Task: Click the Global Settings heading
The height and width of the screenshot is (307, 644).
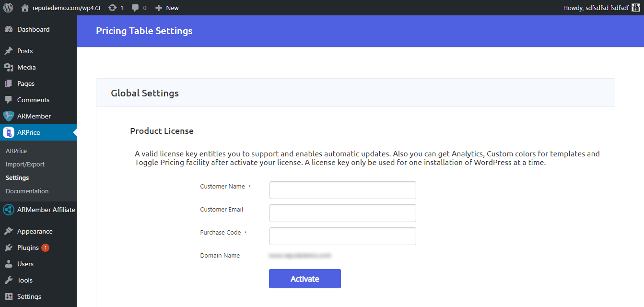Action: [x=145, y=93]
